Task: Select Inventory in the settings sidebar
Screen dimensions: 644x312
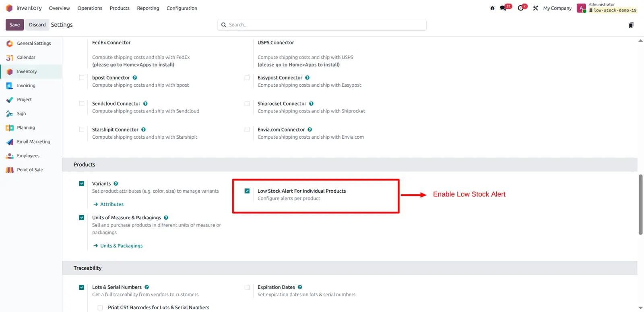Action: tap(31, 71)
